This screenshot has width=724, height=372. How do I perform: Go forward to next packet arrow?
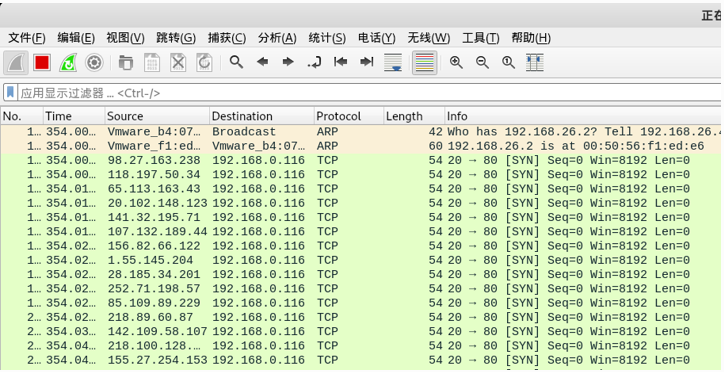coord(288,62)
